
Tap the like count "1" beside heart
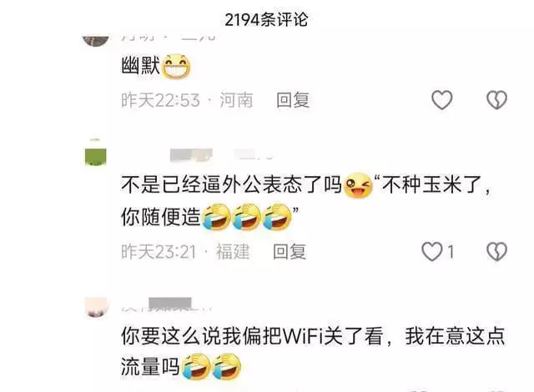pyautogui.click(x=451, y=252)
